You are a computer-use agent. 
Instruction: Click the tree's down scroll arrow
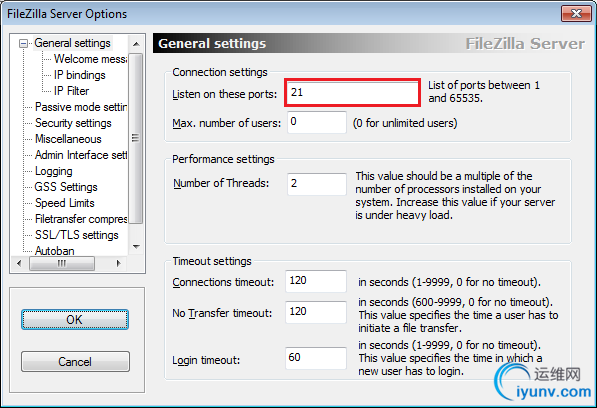[x=136, y=247]
